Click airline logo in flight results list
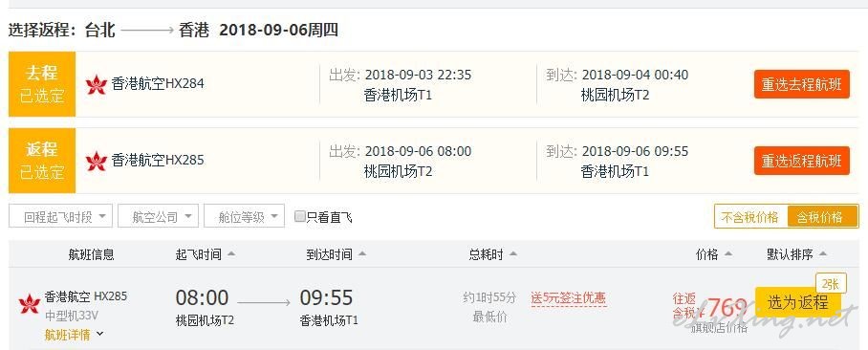 [x=30, y=303]
